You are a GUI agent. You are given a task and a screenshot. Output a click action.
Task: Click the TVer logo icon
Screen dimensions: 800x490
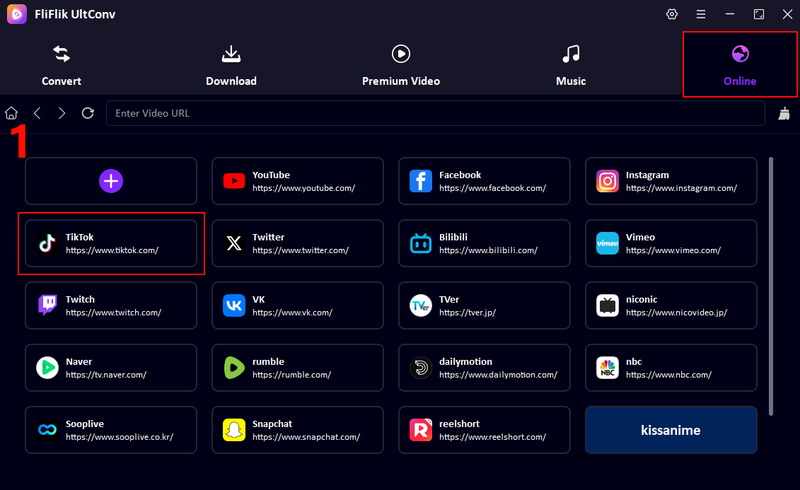point(421,306)
